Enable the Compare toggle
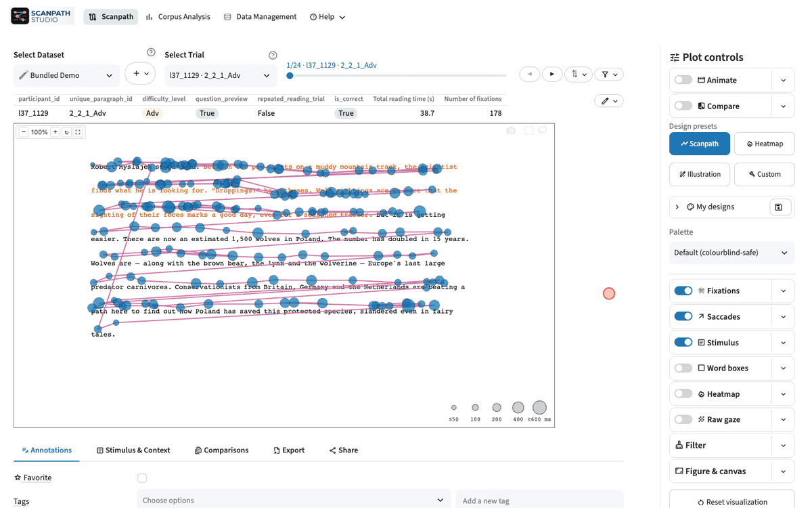This screenshot has height=508, width=812. 683,106
